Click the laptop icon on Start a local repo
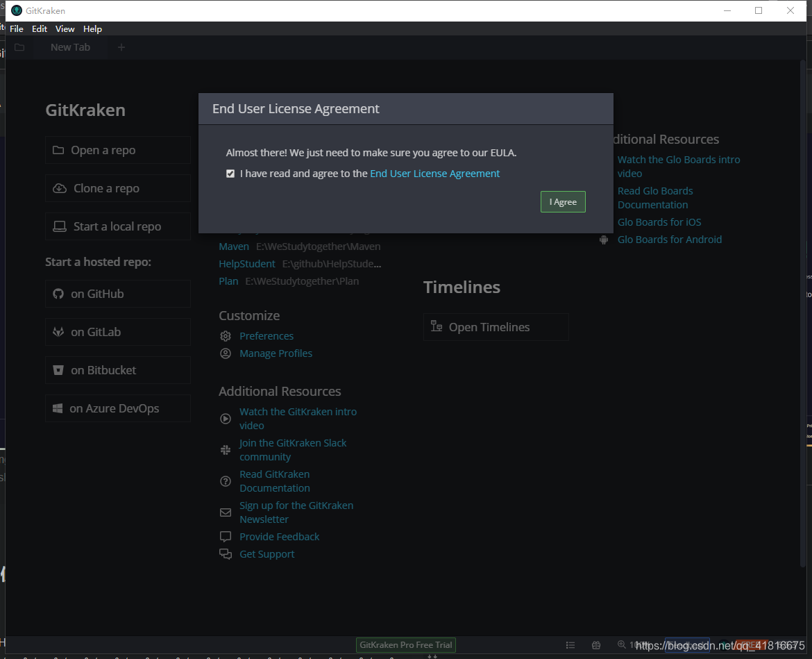This screenshot has height=659, width=812. (60, 227)
